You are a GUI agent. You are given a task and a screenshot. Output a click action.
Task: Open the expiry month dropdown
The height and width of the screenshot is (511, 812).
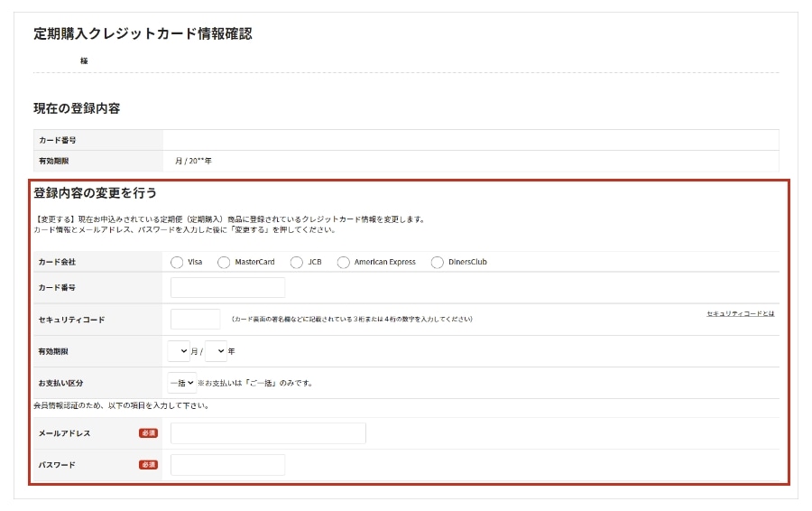click(179, 351)
